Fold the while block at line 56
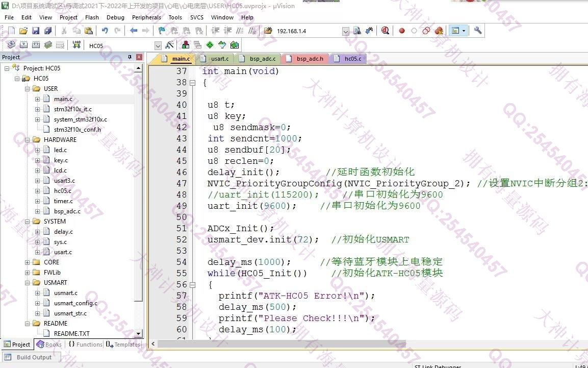Screen dimensions: 588x368 tap(192, 285)
